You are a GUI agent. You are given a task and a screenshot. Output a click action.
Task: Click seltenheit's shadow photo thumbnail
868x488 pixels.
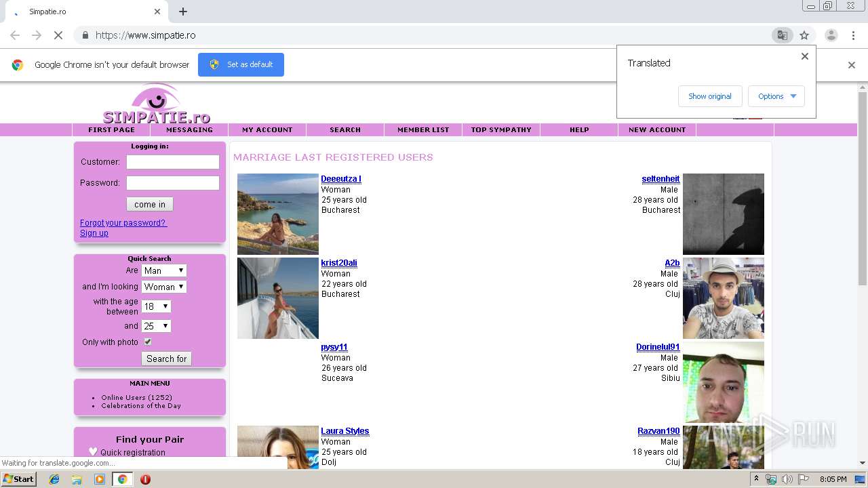pos(724,214)
